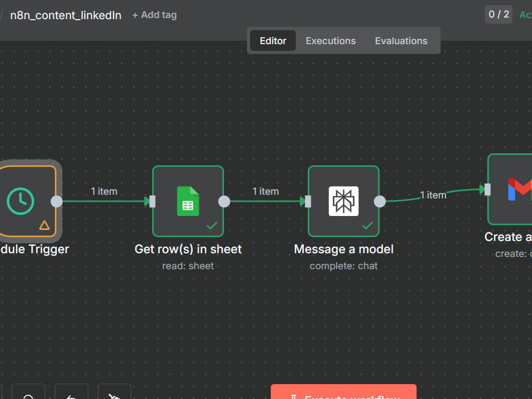
Task: Open the Gmail Create node
Action: point(510,189)
